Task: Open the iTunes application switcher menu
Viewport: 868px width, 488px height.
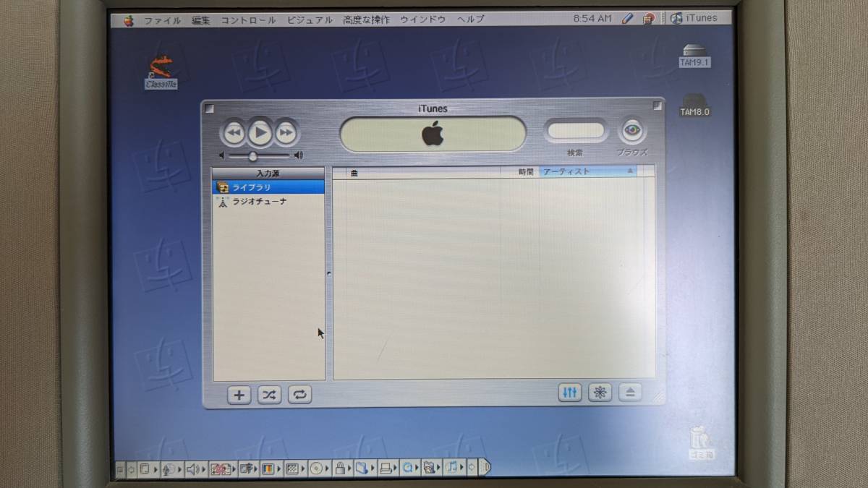Action: click(x=694, y=18)
